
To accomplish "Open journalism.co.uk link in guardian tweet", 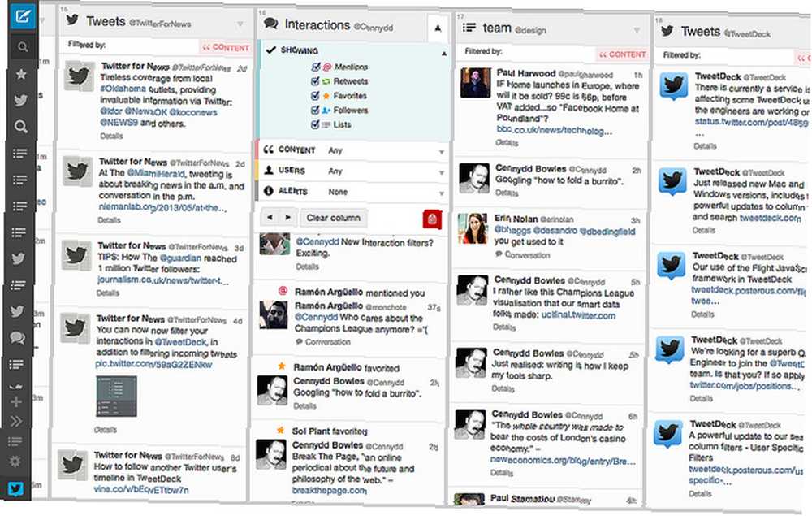I will click(162, 280).
